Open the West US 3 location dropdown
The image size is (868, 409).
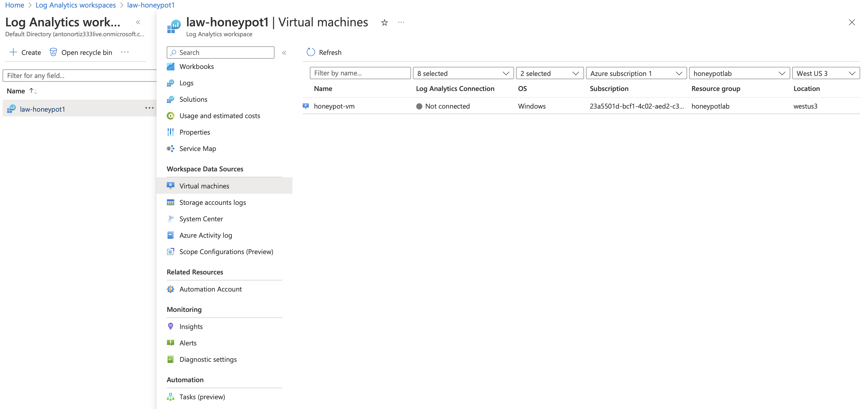pos(826,73)
